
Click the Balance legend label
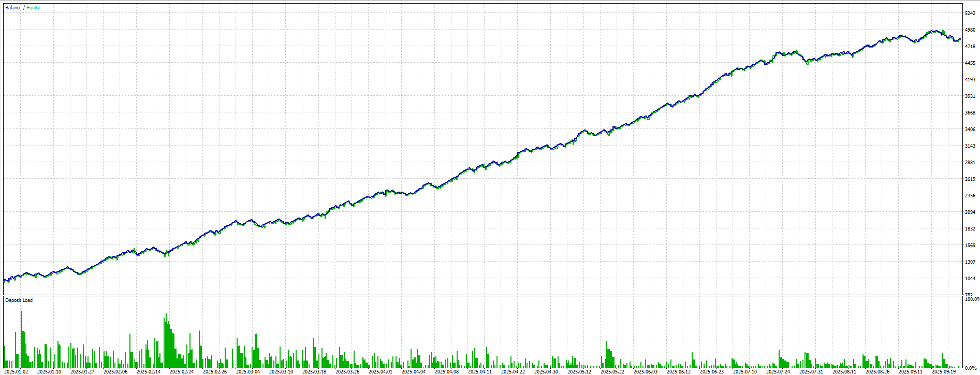(13, 8)
